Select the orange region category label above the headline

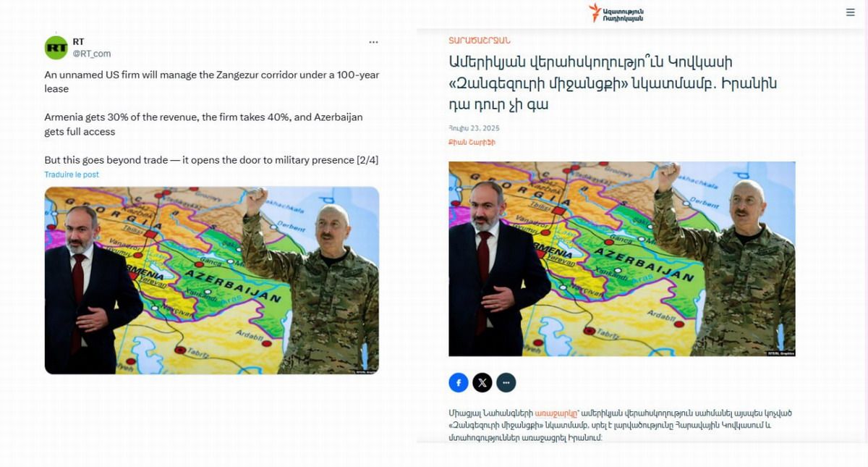[479, 41]
